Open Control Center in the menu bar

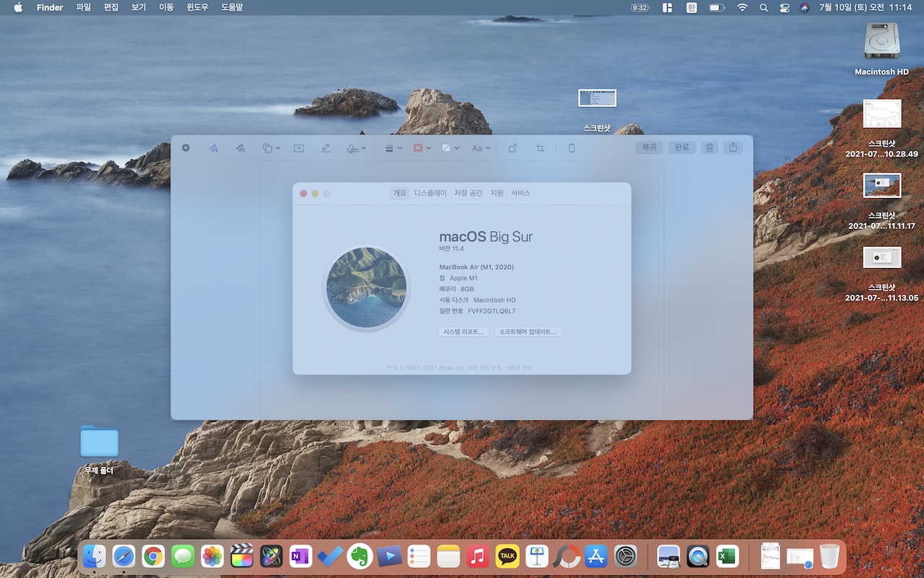(x=785, y=7)
